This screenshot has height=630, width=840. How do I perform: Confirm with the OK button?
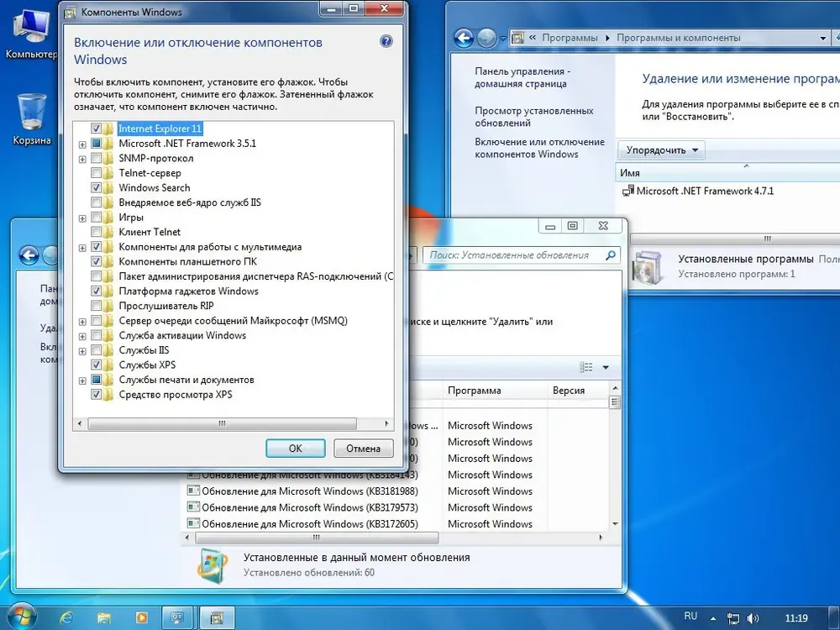point(295,449)
